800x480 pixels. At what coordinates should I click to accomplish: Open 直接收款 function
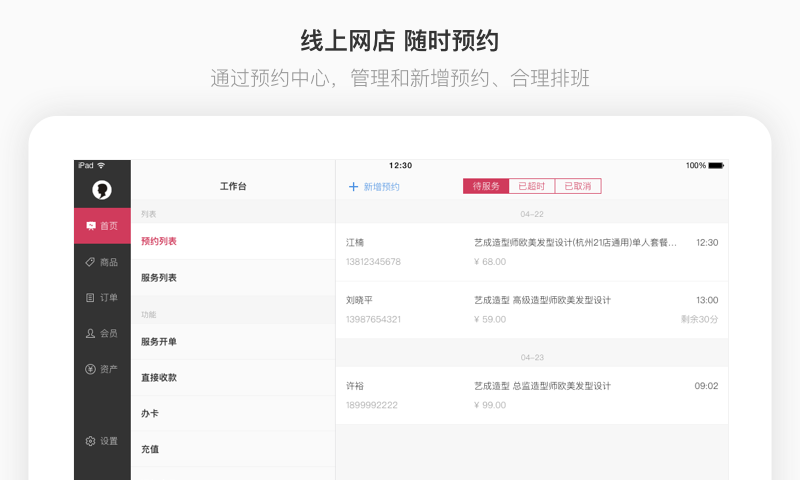pyautogui.click(x=233, y=377)
